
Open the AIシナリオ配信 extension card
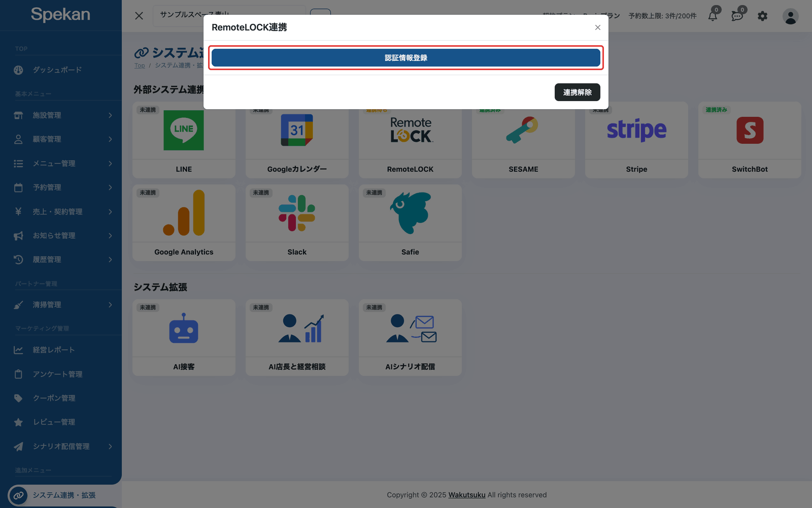pyautogui.click(x=410, y=337)
